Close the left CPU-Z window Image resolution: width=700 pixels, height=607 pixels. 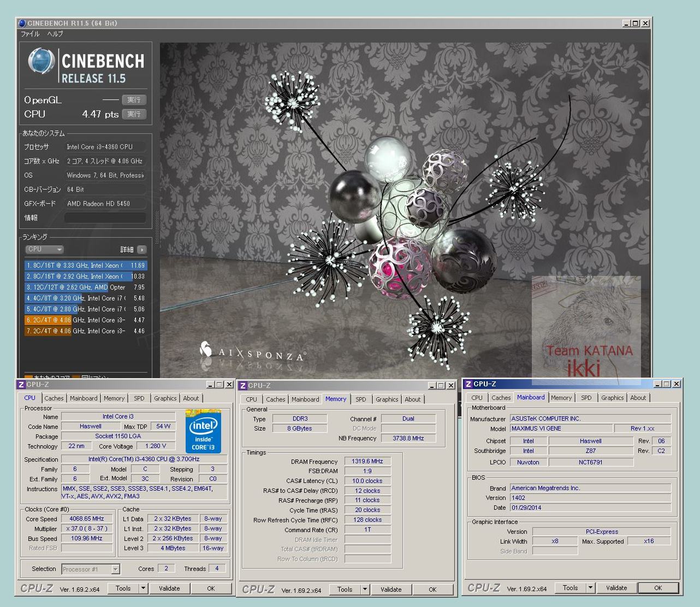pyautogui.click(x=229, y=385)
